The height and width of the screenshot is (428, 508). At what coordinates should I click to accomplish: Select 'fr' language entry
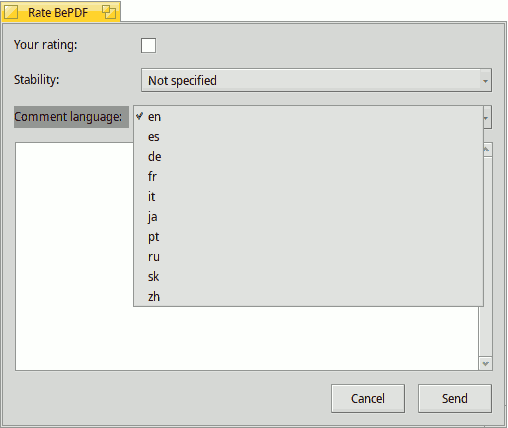pos(308,177)
